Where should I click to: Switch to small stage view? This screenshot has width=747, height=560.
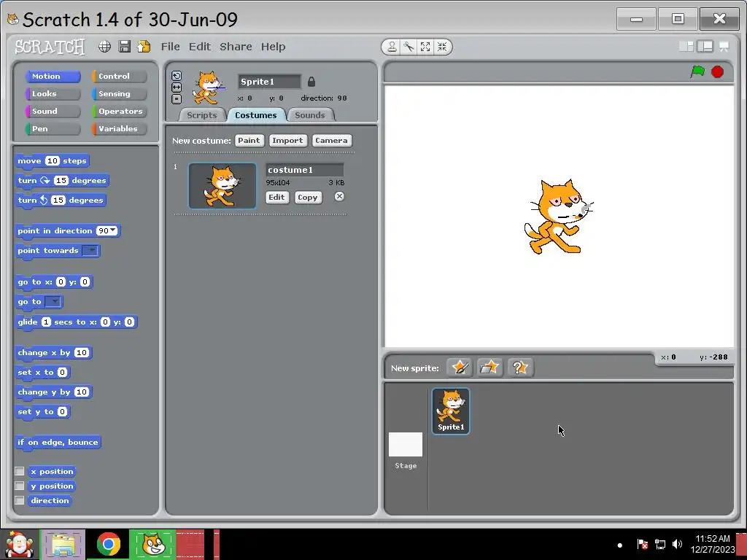point(686,46)
